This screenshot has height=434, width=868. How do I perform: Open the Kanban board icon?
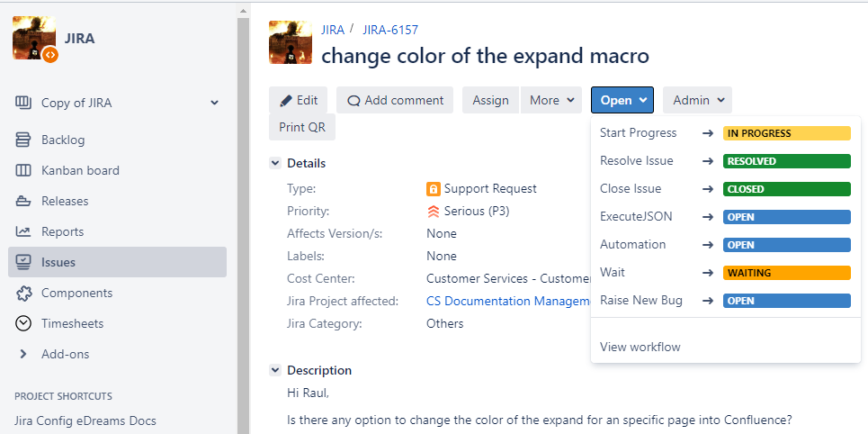tap(24, 170)
